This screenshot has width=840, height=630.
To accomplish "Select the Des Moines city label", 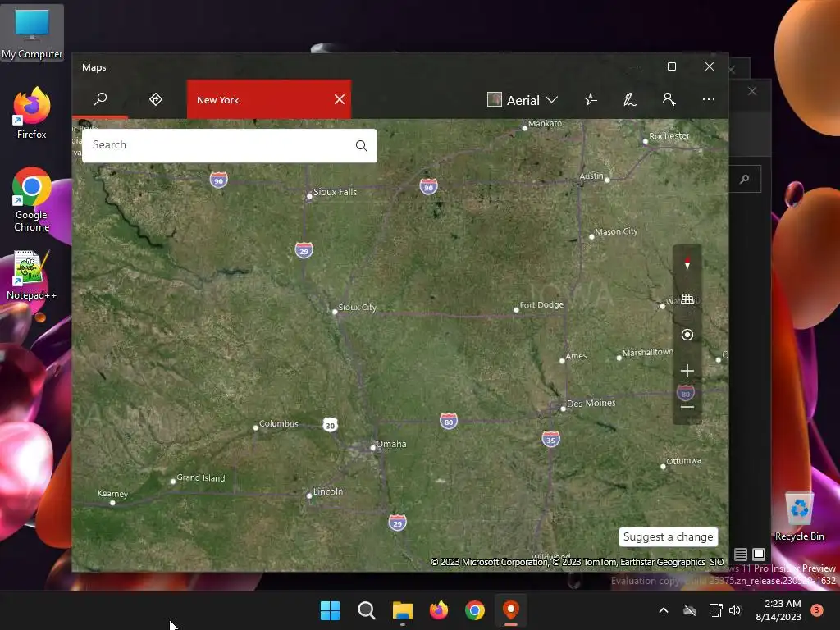I will coord(591,403).
